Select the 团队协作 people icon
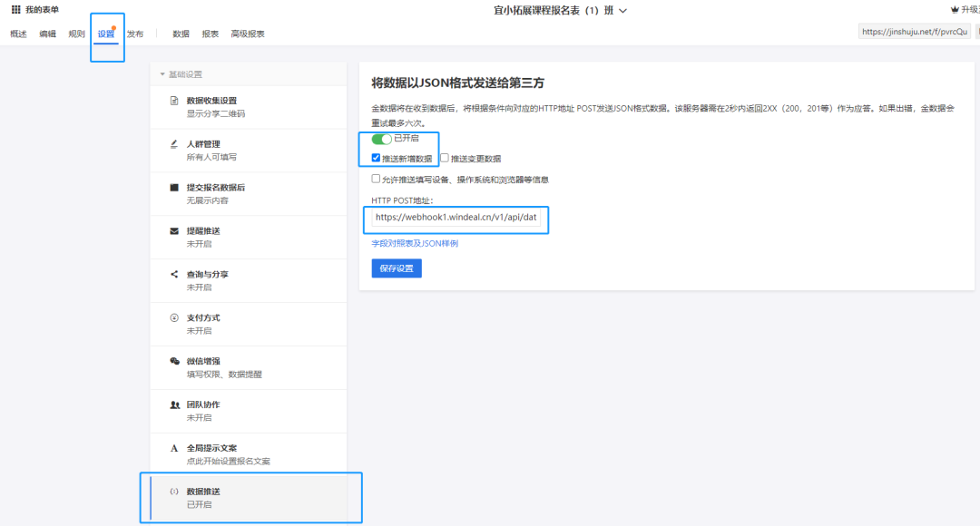Viewport: 980px width, 526px height. coord(175,404)
